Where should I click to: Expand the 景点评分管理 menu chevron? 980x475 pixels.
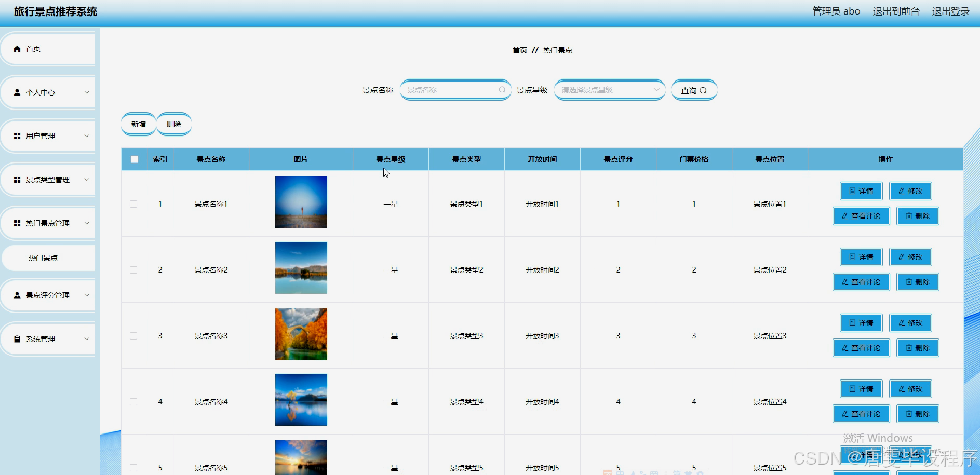coord(87,295)
